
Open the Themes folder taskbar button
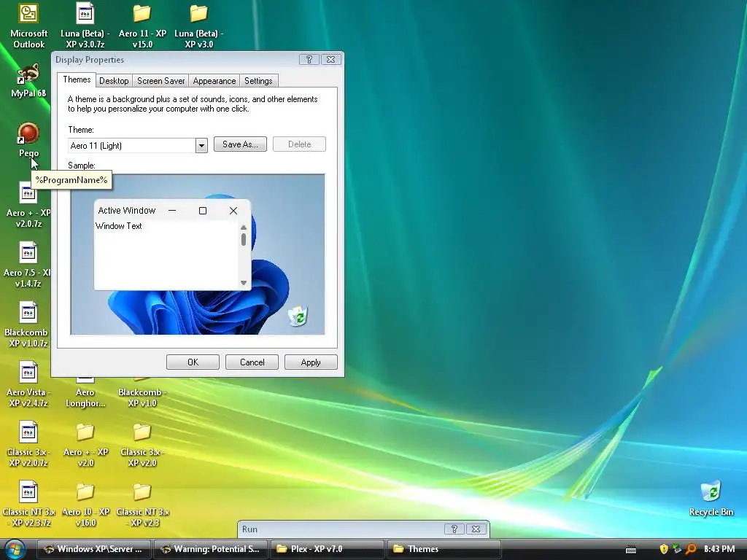point(444,549)
